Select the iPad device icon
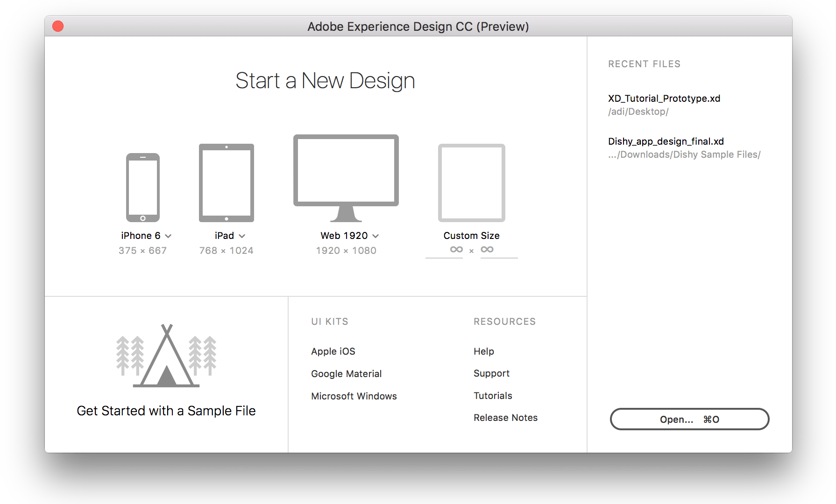The height and width of the screenshot is (504, 836). (x=226, y=182)
